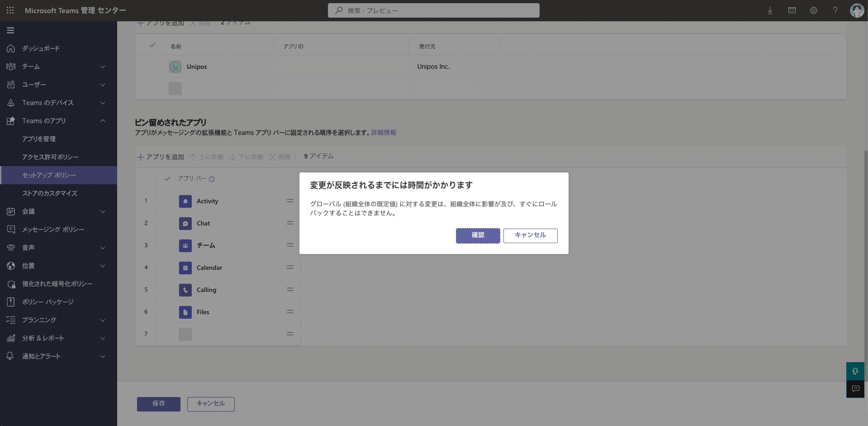Viewport: 868px width, 426px height.
Task: Expand the チーム sidebar section
Action: [x=103, y=67]
